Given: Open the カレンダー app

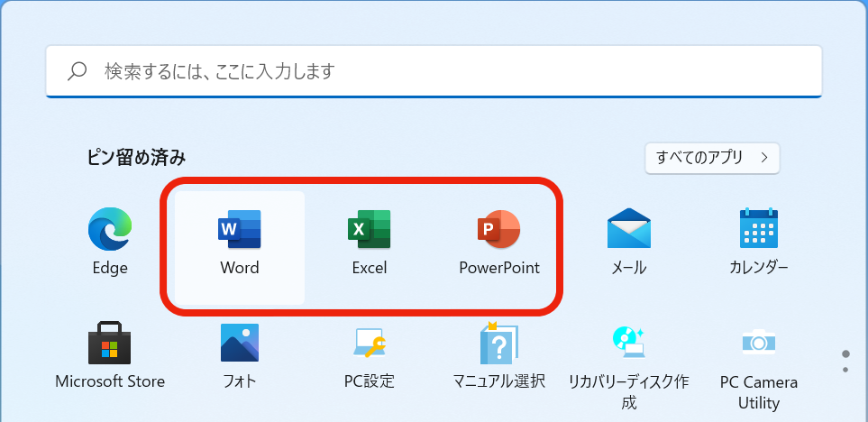Looking at the screenshot, I should pyautogui.click(x=758, y=242).
